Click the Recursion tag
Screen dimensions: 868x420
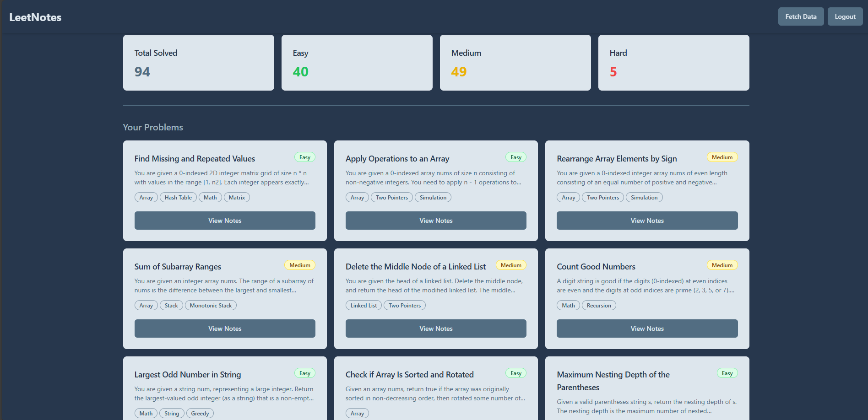pyautogui.click(x=599, y=306)
